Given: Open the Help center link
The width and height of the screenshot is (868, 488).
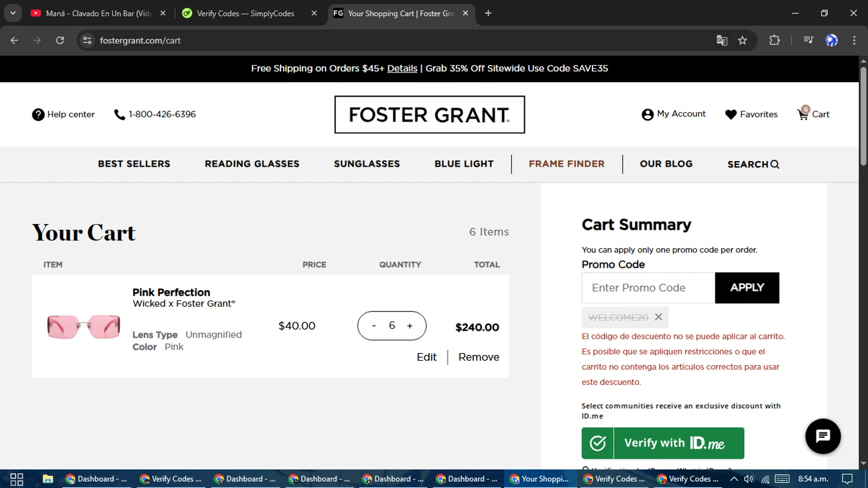Looking at the screenshot, I should click(63, 115).
